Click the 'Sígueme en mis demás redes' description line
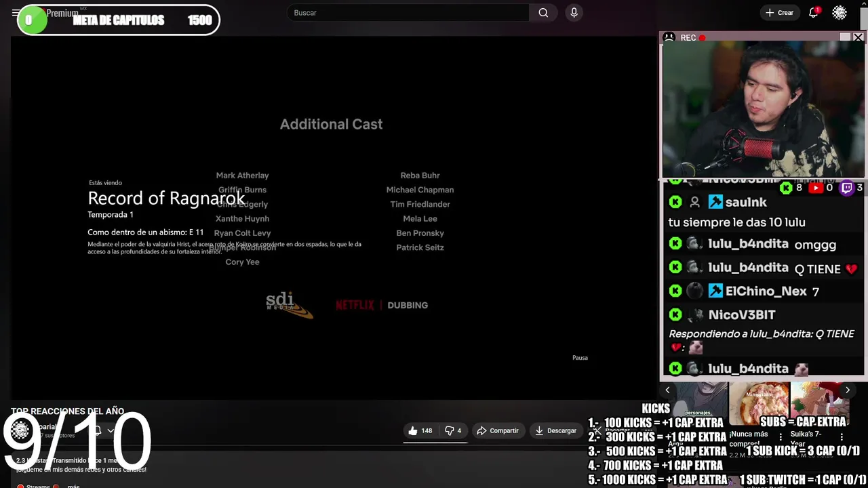Image resolution: width=868 pixels, height=488 pixels. point(81,469)
